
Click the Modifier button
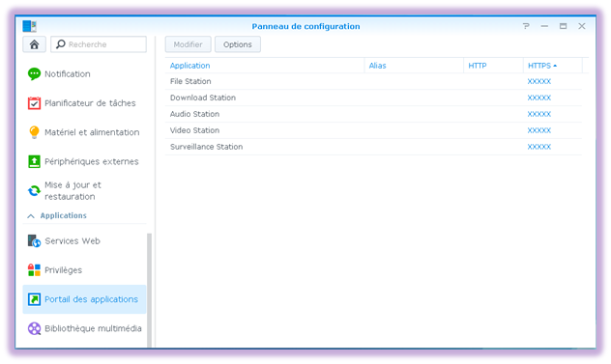click(188, 44)
